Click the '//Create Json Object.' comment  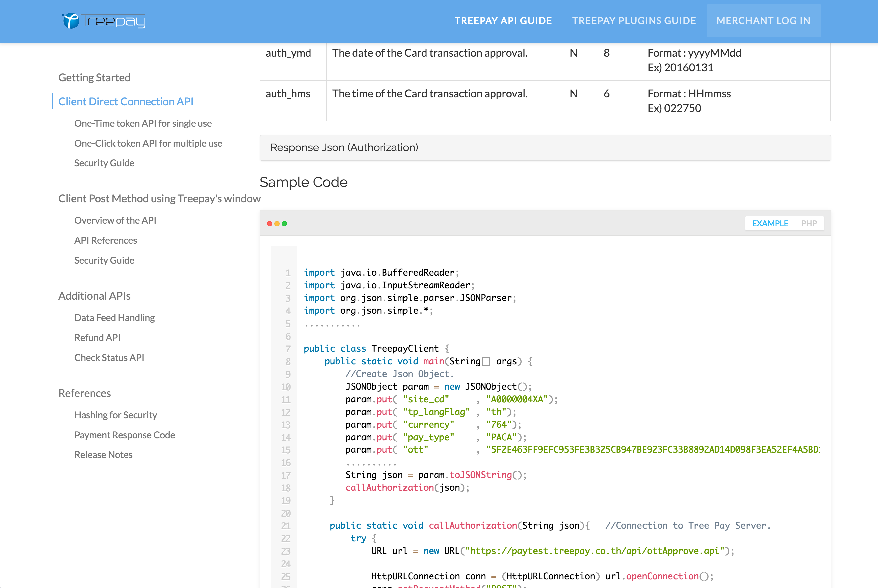[399, 374]
